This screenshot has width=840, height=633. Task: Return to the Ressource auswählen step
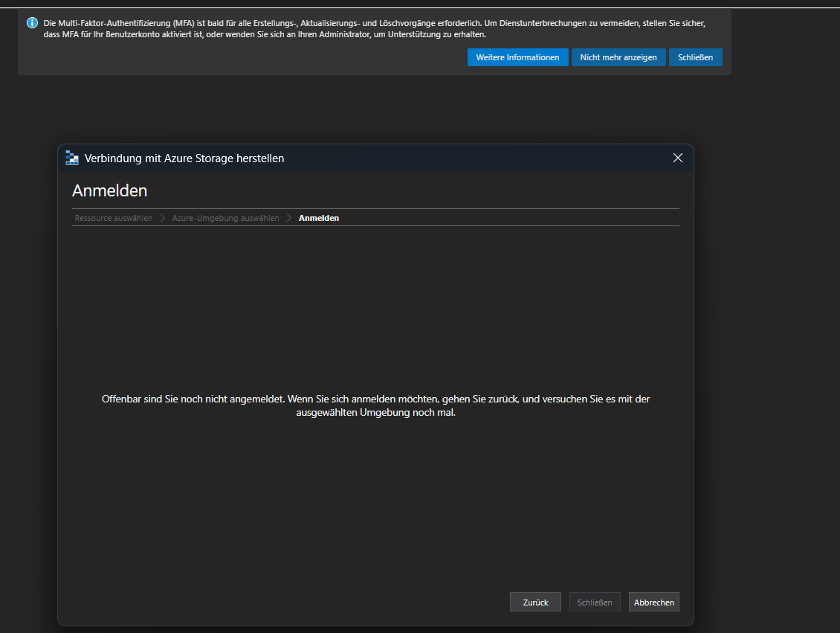coord(114,218)
